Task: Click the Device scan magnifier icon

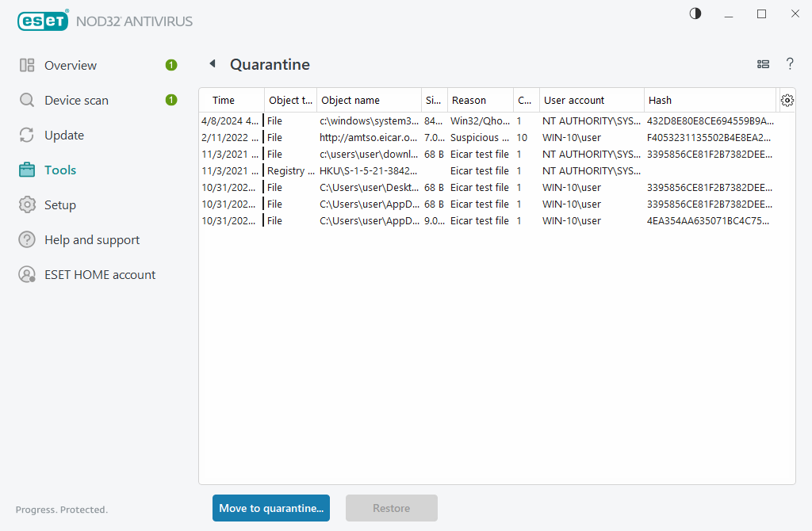Action: (x=27, y=100)
